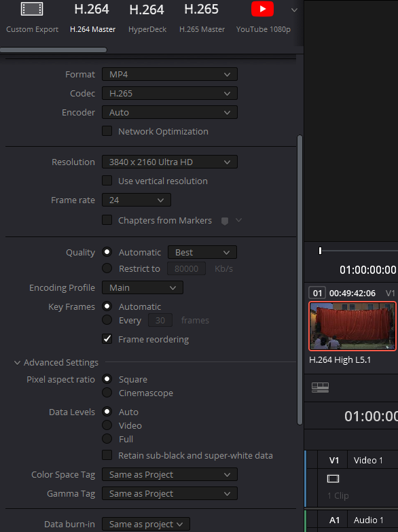The image size is (398, 532).
Task: Click the V1 track filmstrip icon
Action: coord(333,479)
